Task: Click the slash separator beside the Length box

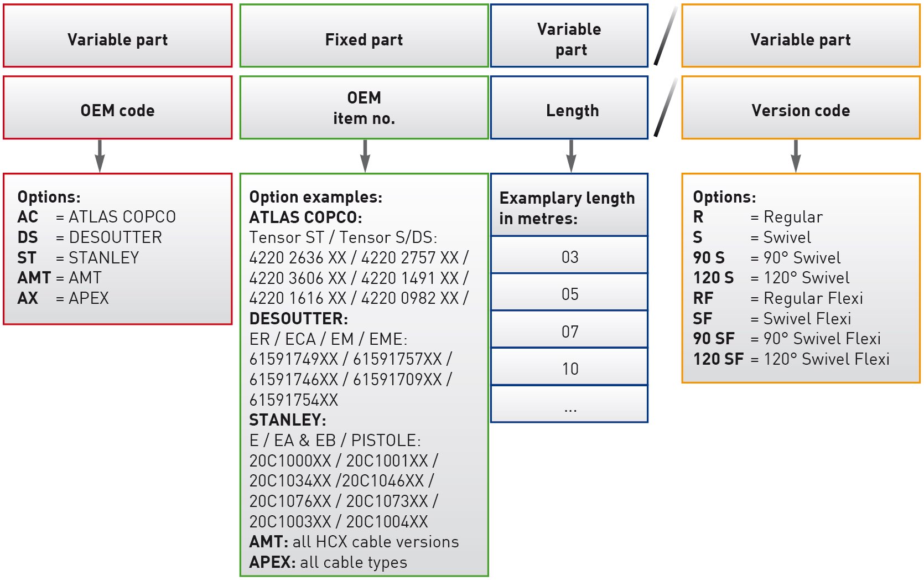Action: tap(665, 107)
